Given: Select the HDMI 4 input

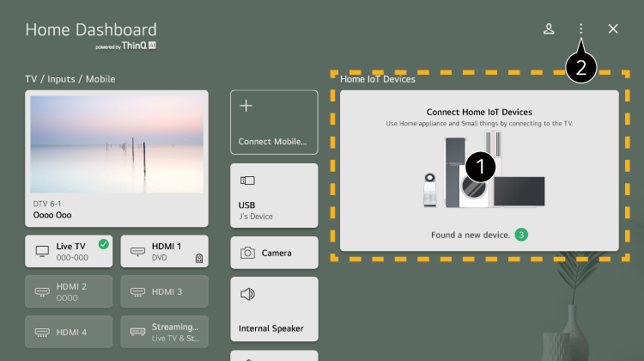Looking at the screenshot, I should pos(69,332).
